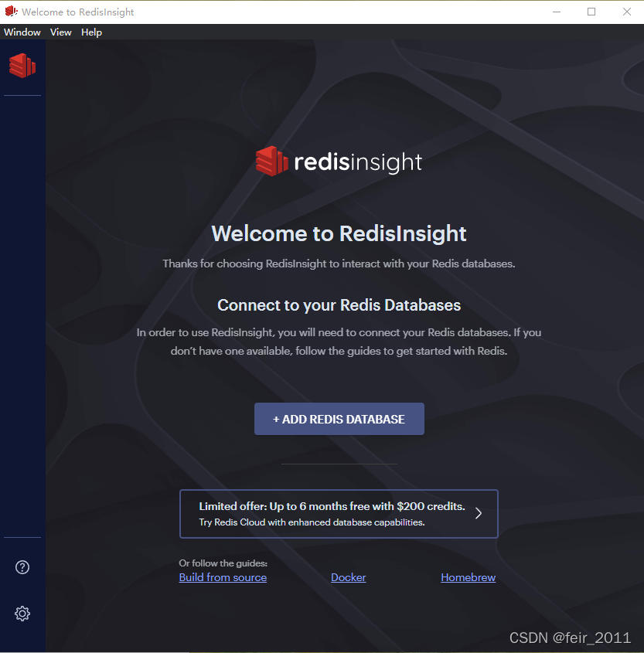Click the 'Connect to your Redis Databases' heading
This screenshot has height=653, width=644.
339,305
